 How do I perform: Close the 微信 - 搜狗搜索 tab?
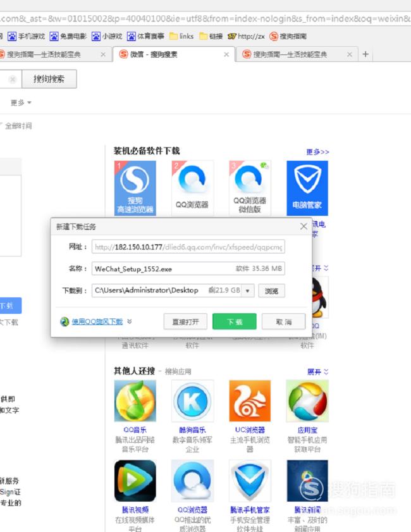[226, 54]
